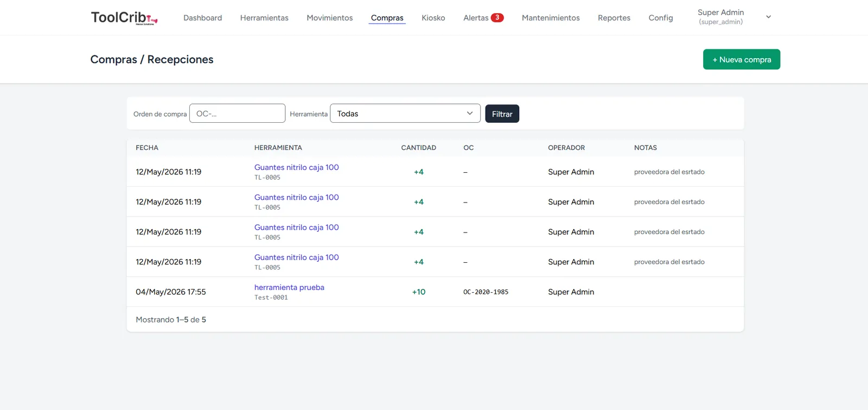Open the Reportes section
The width and height of the screenshot is (868, 410).
click(614, 18)
